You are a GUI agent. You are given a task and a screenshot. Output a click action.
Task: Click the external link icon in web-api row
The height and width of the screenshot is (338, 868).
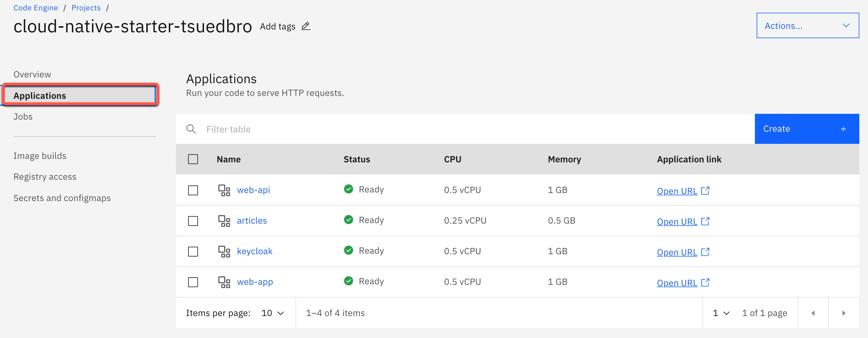[x=705, y=191]
